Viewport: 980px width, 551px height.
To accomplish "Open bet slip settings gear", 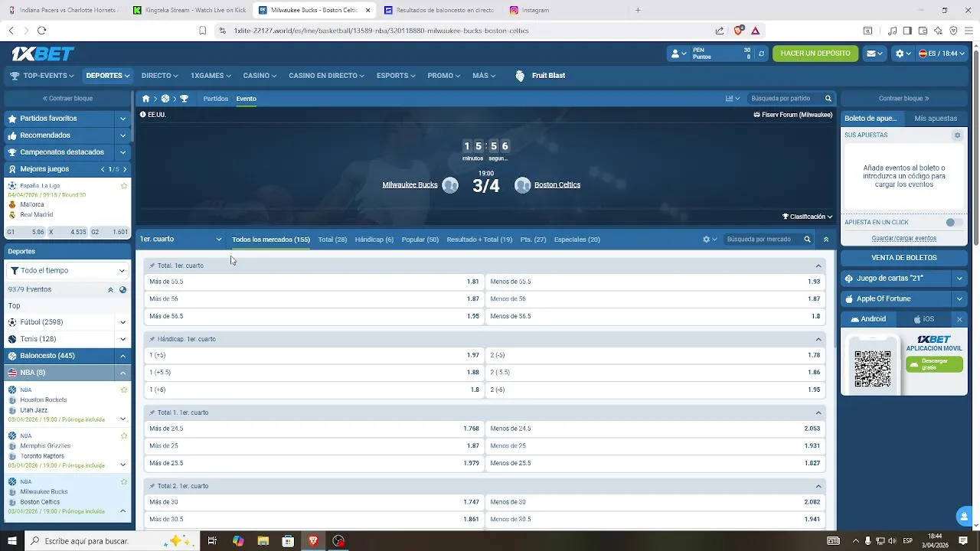I will 957,135.
